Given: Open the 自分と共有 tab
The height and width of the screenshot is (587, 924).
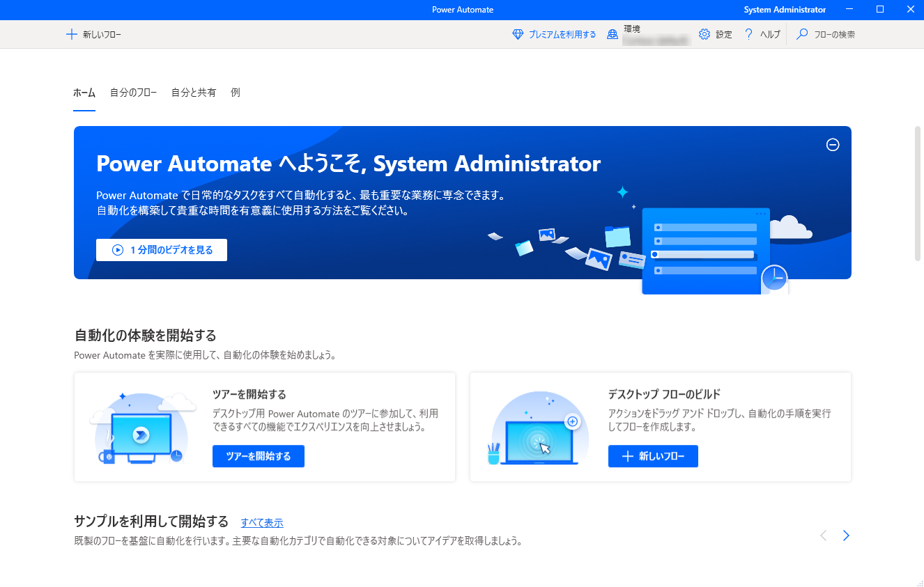Looking at the screenshot, I should 194,93.
